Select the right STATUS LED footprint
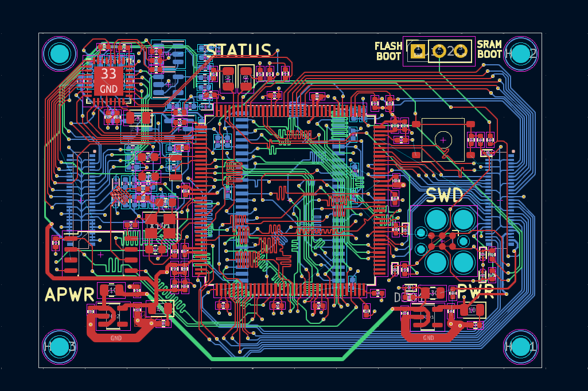 click(246, 79)
